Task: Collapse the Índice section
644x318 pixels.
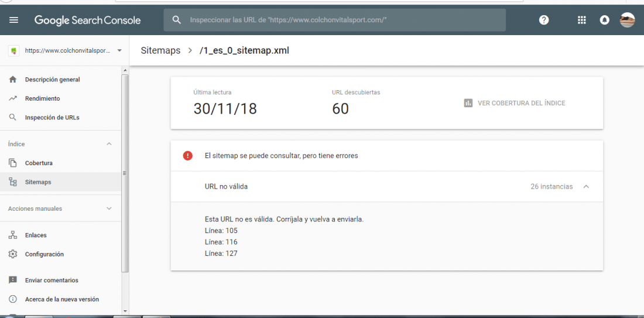Action: point(109,144)
